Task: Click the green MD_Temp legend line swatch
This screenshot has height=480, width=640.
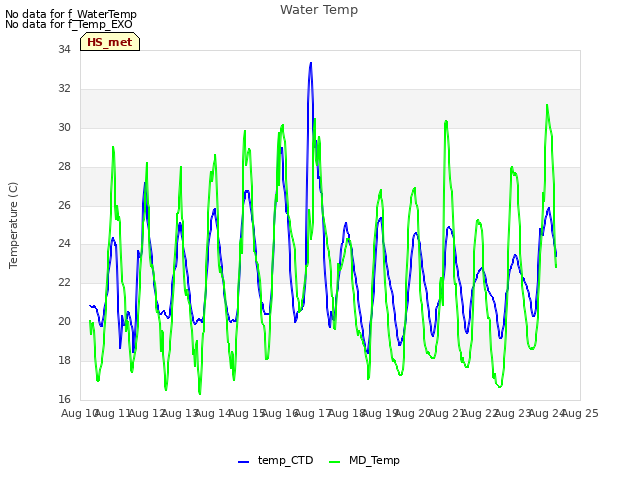Action: pyautogui.click(x=334, y=462)
